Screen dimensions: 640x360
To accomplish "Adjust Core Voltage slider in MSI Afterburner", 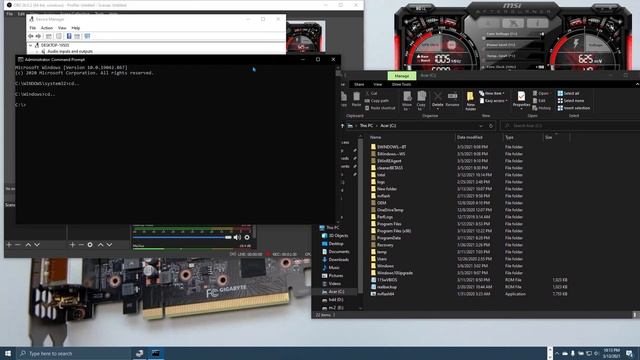I will click(x=513, y=38).
